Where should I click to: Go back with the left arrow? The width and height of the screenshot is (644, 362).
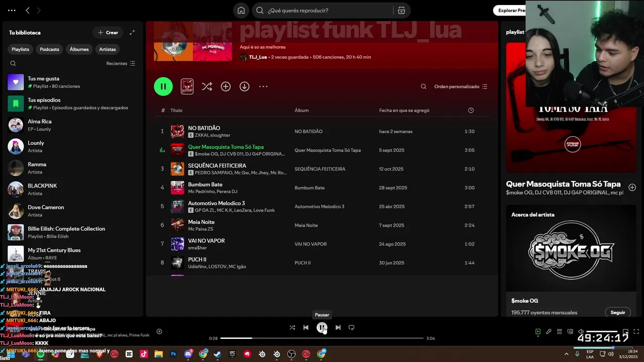[x=28, y=10]
